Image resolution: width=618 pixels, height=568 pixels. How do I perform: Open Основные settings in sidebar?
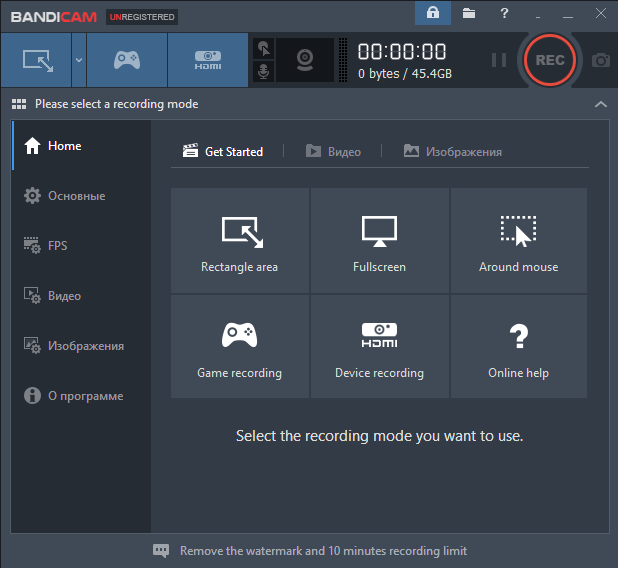[81, 196]
